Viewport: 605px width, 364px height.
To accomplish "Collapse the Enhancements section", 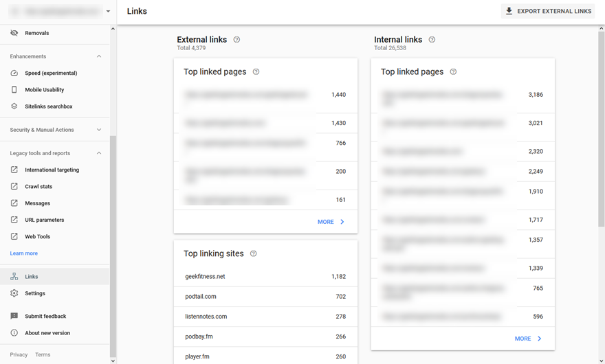I will click(x=99, y=56).
